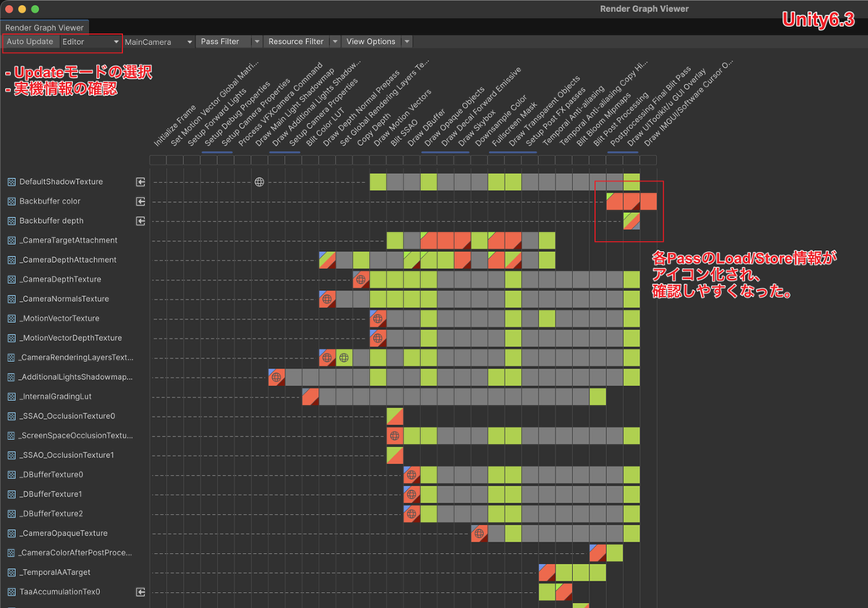Click the globe icon in the DefaultShadowTexture row
Viewport: 868px width, 608px height.
click(259, 182)
